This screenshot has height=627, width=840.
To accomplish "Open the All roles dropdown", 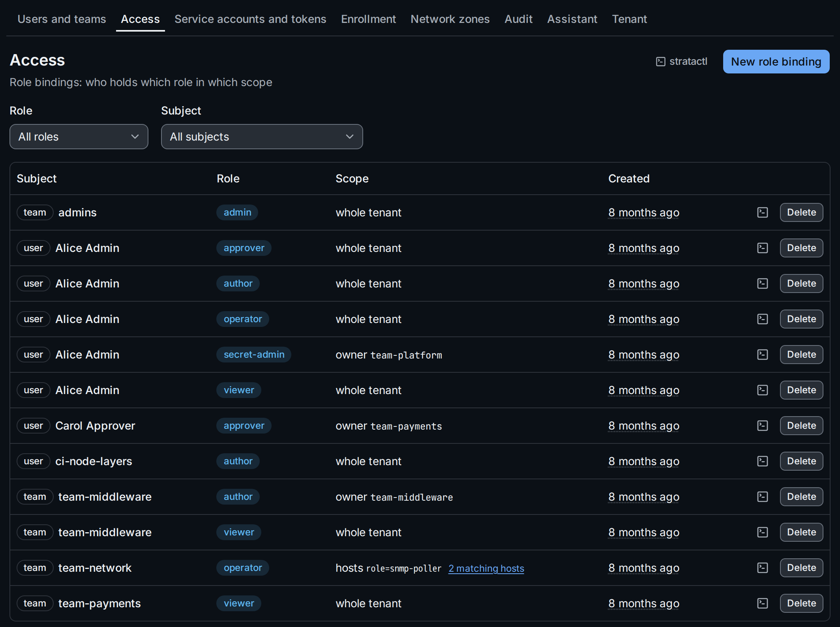I will pos(79,137).
